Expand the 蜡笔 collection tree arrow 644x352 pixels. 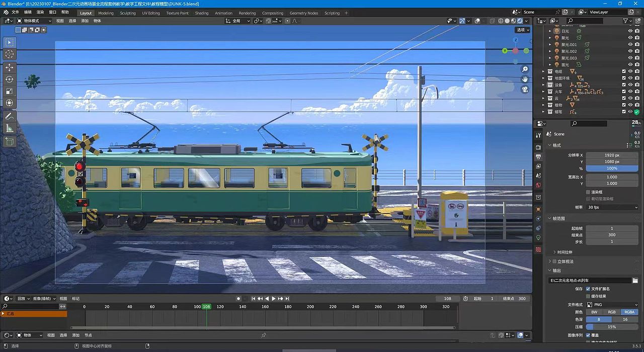[x=543, y=112]
